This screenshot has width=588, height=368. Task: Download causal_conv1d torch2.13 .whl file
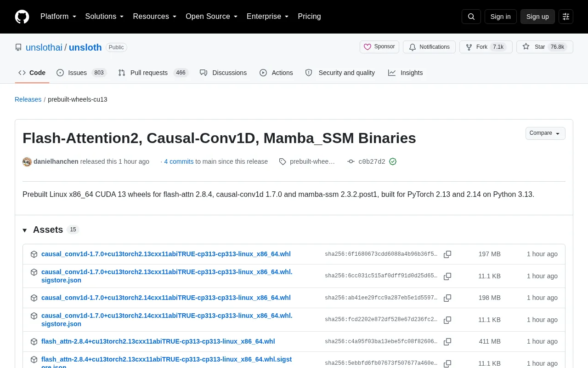[x=166, y=254]
